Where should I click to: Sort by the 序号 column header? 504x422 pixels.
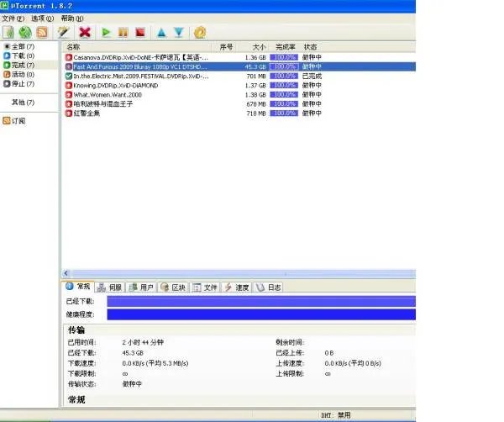[x=226, y=47]
